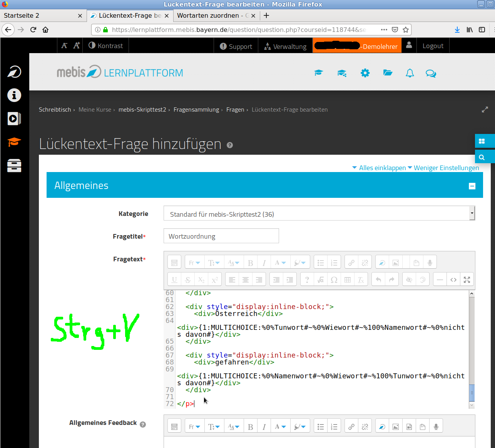Collapse the Allgemeines section with minus button
The image size is (495, 448).
click(472, 186)
